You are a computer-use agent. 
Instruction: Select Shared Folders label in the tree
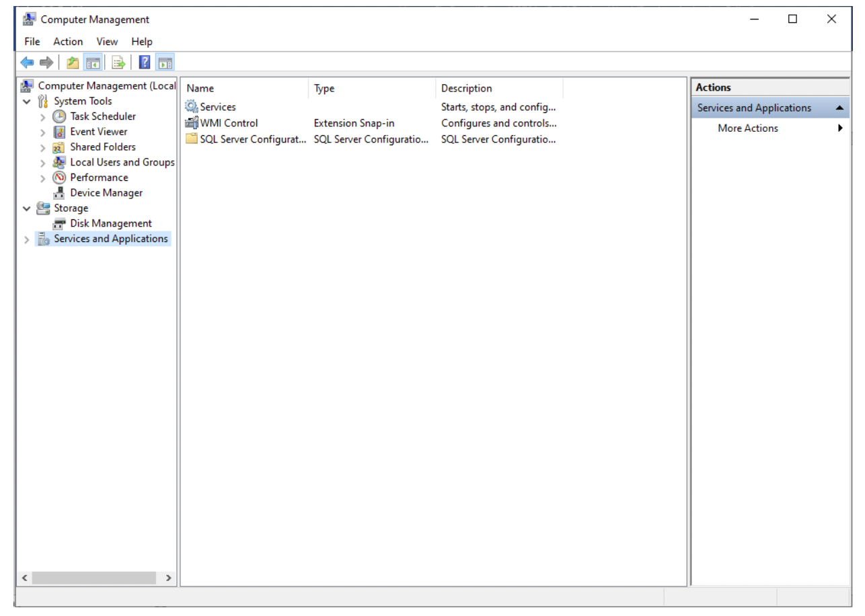(x=103, y=147)
